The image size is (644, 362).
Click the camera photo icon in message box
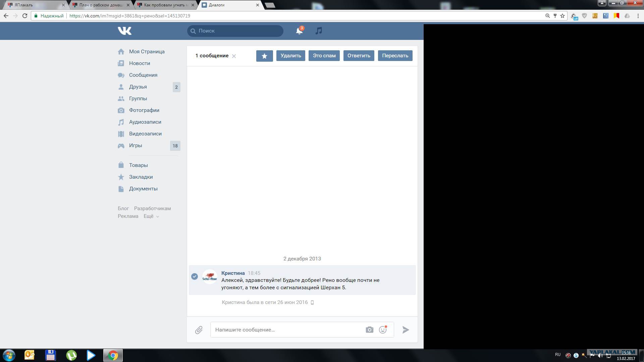(x=369, y=330)
